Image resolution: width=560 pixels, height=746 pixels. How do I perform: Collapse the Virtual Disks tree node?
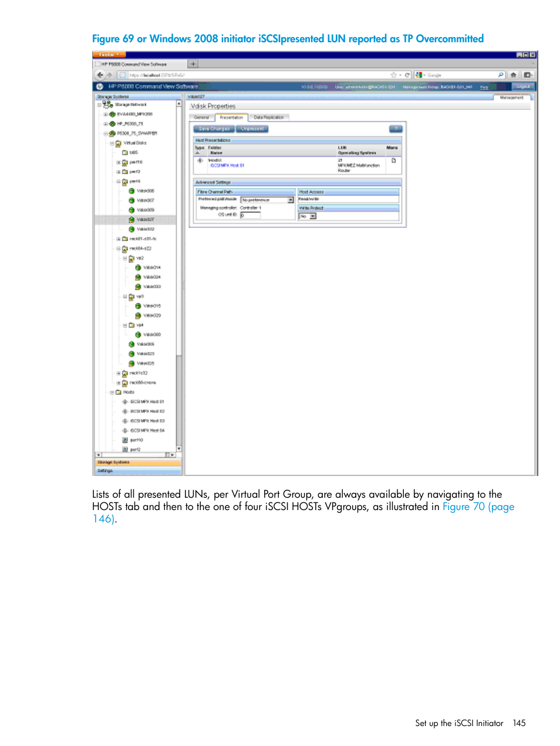click(112, 143)
